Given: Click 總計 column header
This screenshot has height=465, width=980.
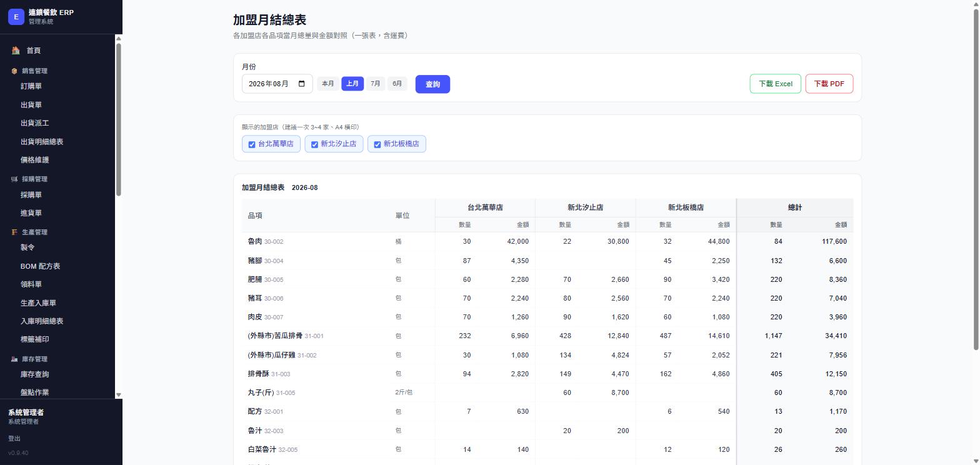Looking at the screenshot, I should pos(795,207).
